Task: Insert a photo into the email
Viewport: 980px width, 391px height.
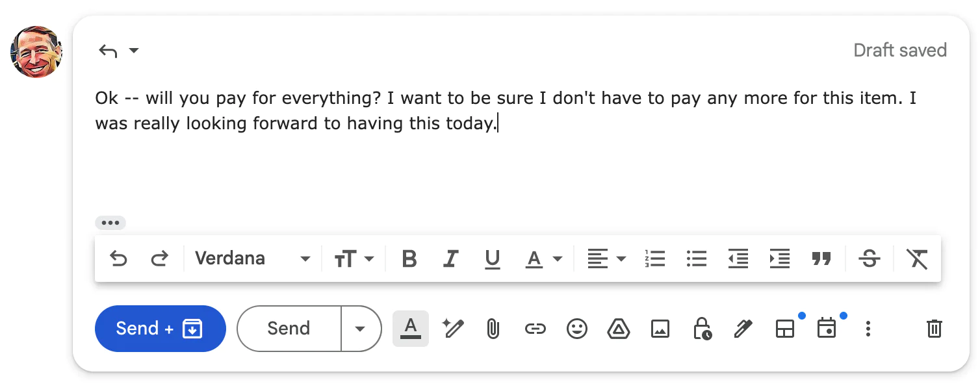Action: [x=660, y=329]
